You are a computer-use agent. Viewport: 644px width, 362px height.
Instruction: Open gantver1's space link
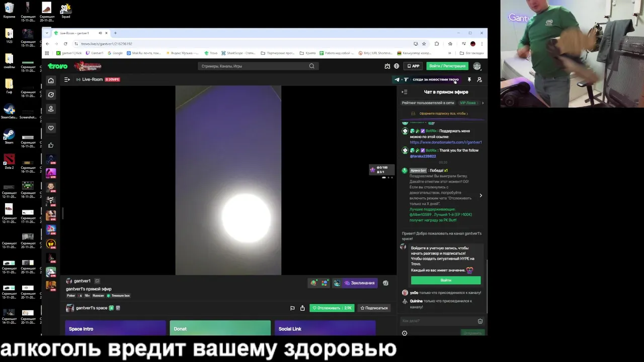click(x=92, y=308)
